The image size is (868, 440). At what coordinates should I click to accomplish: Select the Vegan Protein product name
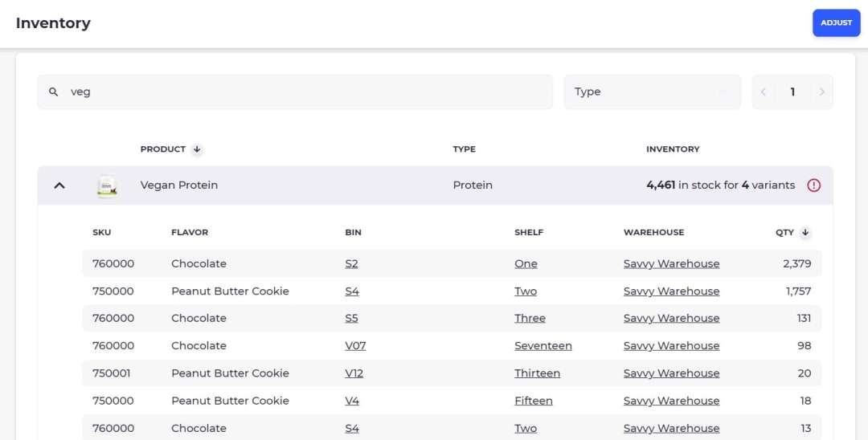[x=178, y=185]
